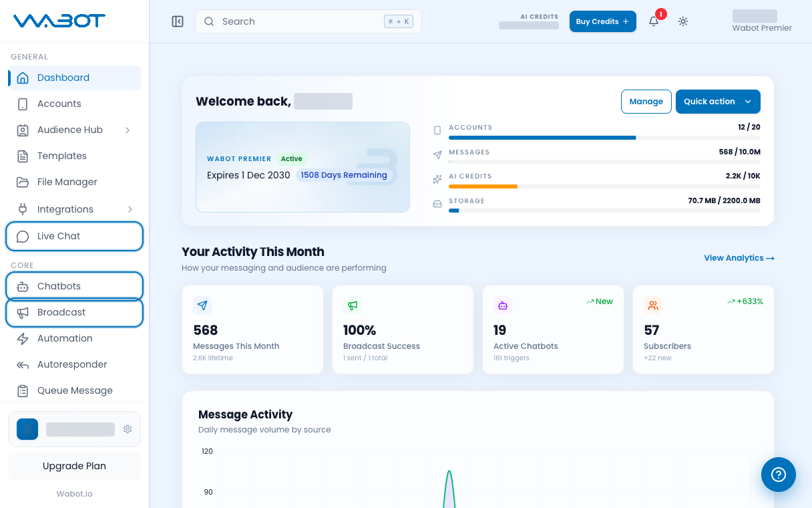Click the Upgrade Plan button

[74, 466]
